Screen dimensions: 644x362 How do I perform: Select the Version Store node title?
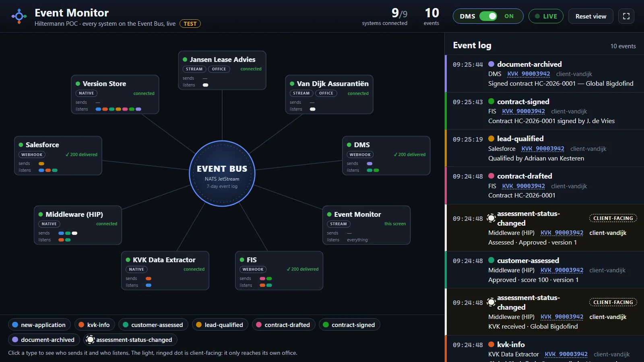tap(104, 84)
